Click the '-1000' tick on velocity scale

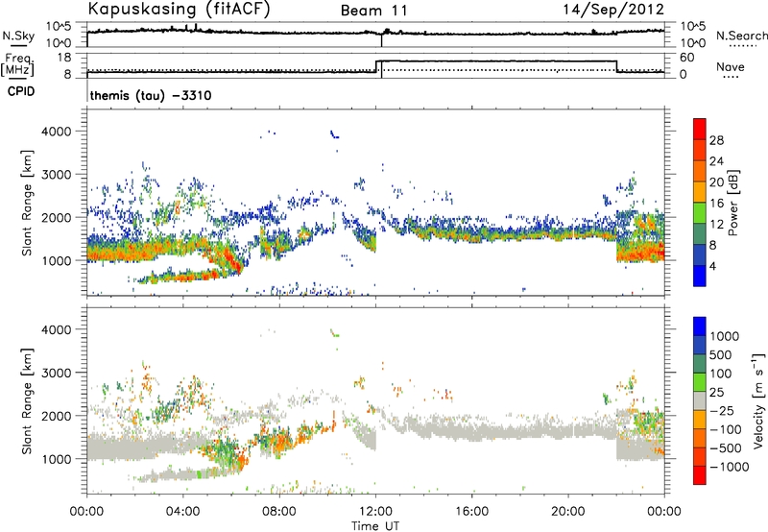coord(730,467)
